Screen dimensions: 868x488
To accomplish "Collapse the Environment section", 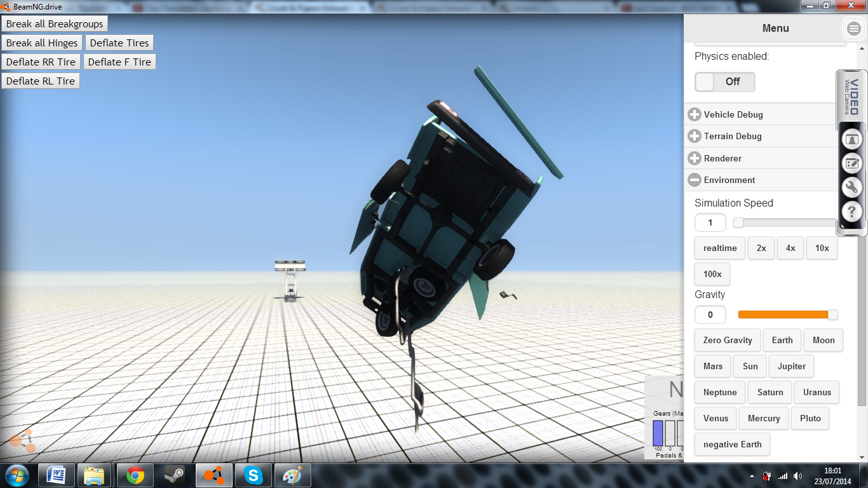I will point(761,180).
